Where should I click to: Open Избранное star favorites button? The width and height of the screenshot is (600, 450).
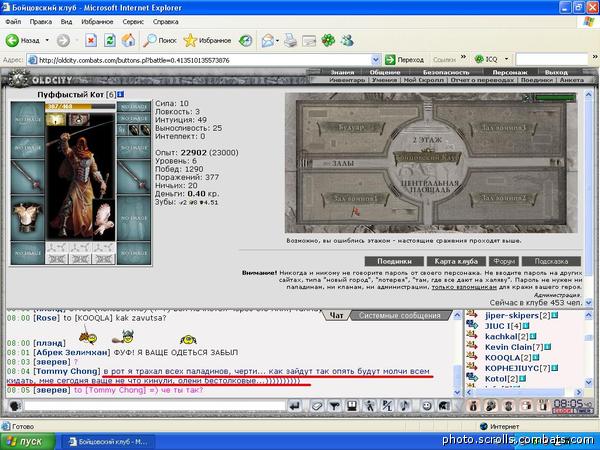coord(207,40)
